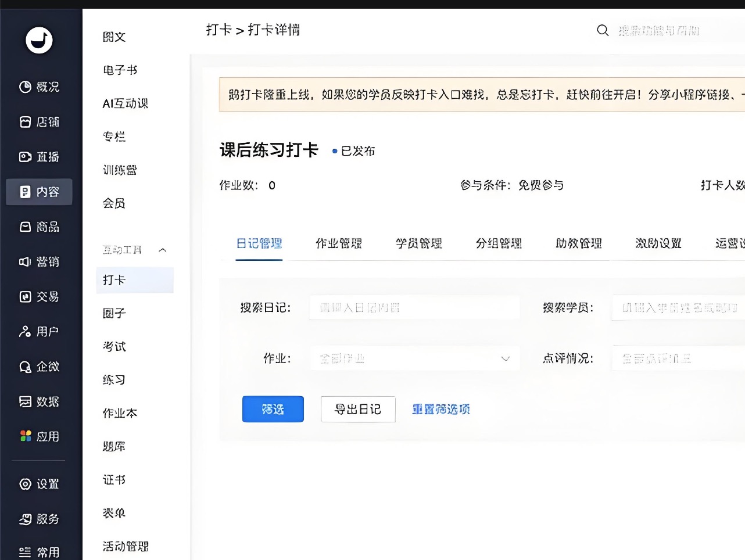Screen dimensions: 745x560
Task: Click the search magnifier icon
Action: (x=603, y=30)
